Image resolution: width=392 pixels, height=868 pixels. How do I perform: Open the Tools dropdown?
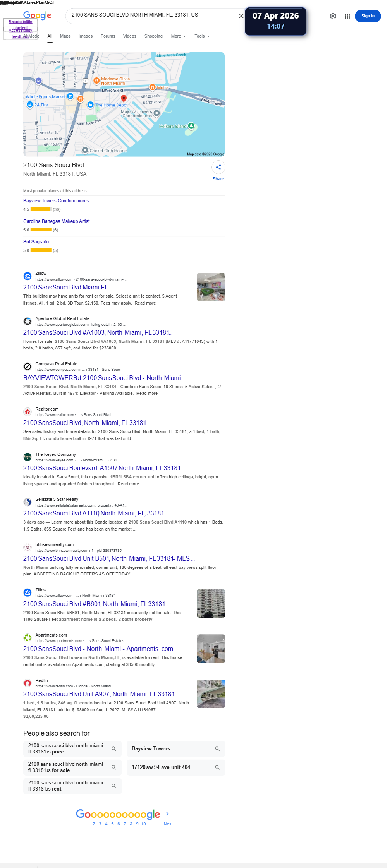[x=202, y=36]
